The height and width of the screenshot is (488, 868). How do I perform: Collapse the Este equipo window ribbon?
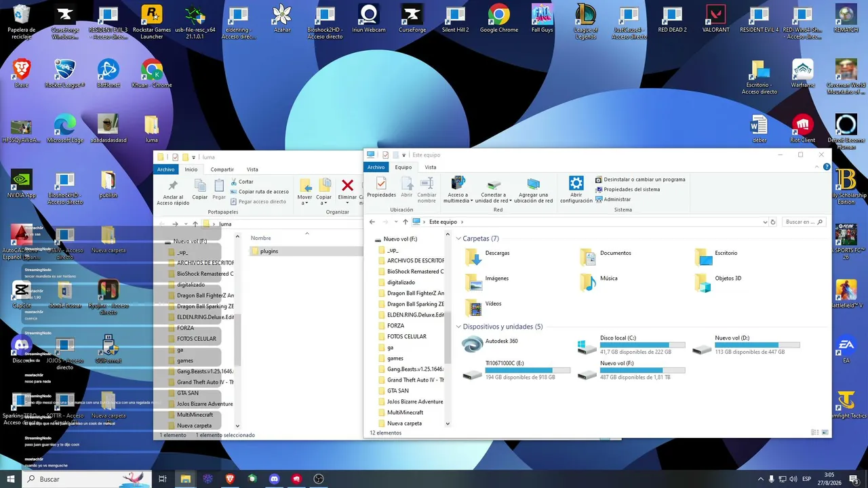(818, 167)
